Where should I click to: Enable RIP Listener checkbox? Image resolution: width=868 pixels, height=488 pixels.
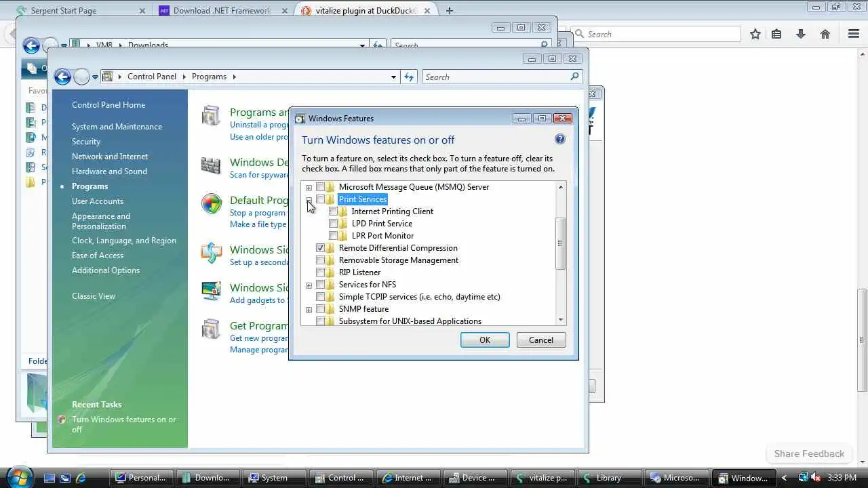click(320, 272)
